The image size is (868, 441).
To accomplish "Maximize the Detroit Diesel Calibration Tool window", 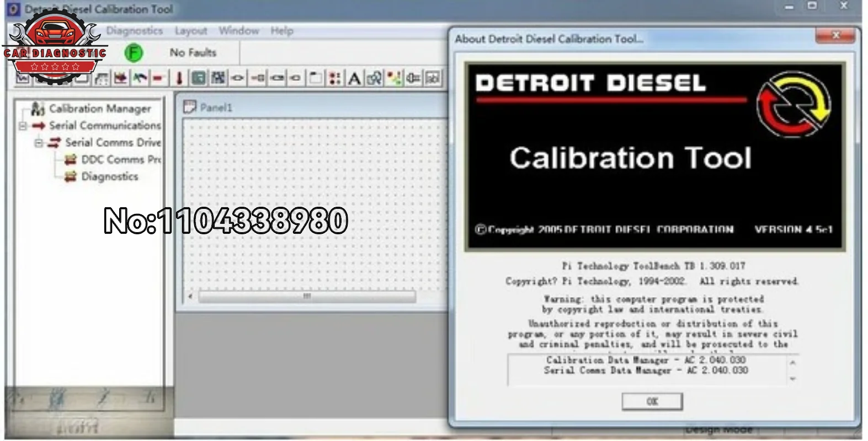I will tap(812, 6).
